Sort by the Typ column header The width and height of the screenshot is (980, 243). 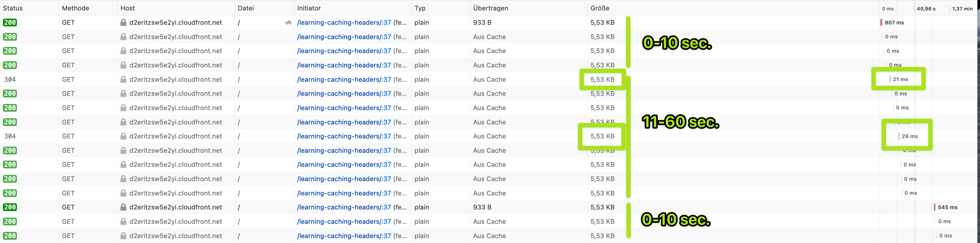[420, 8]
